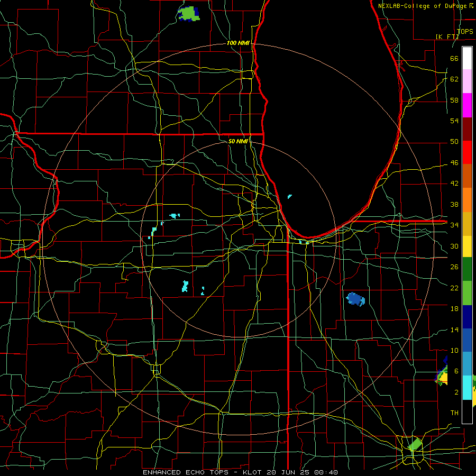
Task: Click the 50 NMI range ring label
Action: click(238, 141)
